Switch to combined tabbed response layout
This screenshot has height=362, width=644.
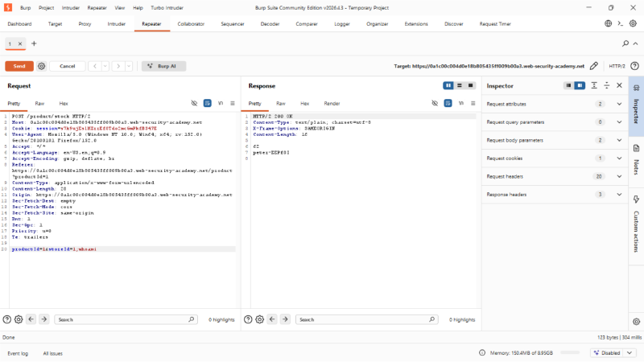point(471,85)
